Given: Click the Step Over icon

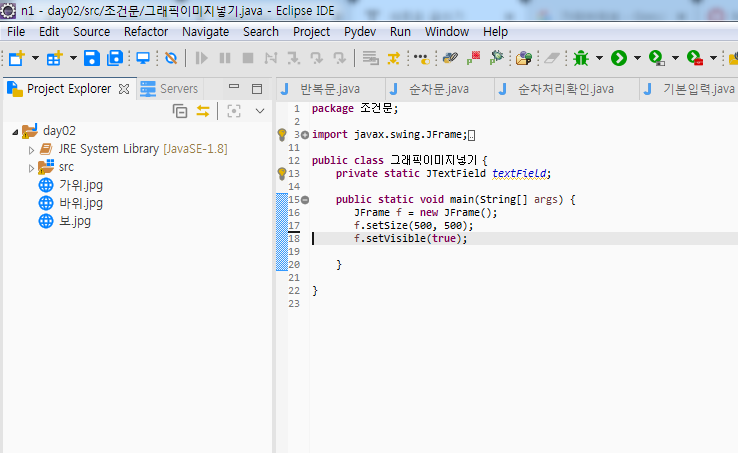Looking at the screenshot, I should tap(317, 58).
